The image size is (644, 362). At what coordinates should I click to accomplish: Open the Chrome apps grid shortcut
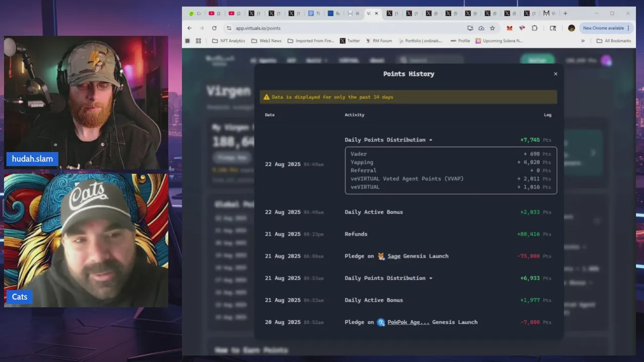[198, 41]
